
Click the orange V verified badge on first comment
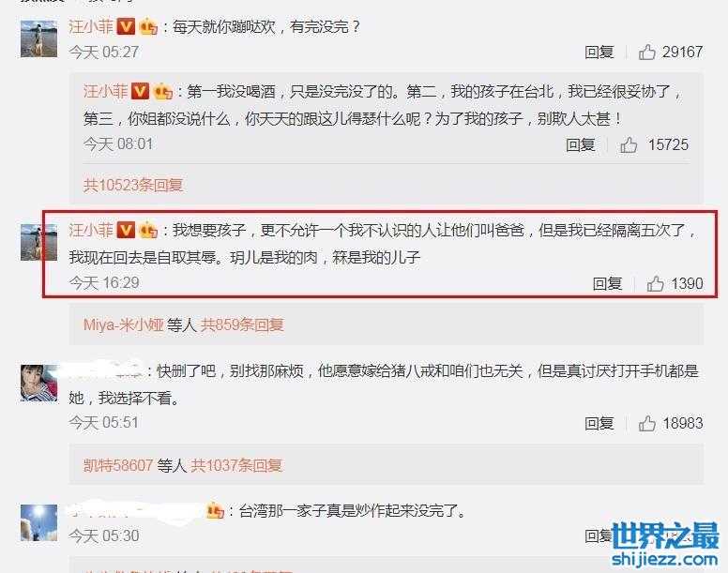point(126,26)
